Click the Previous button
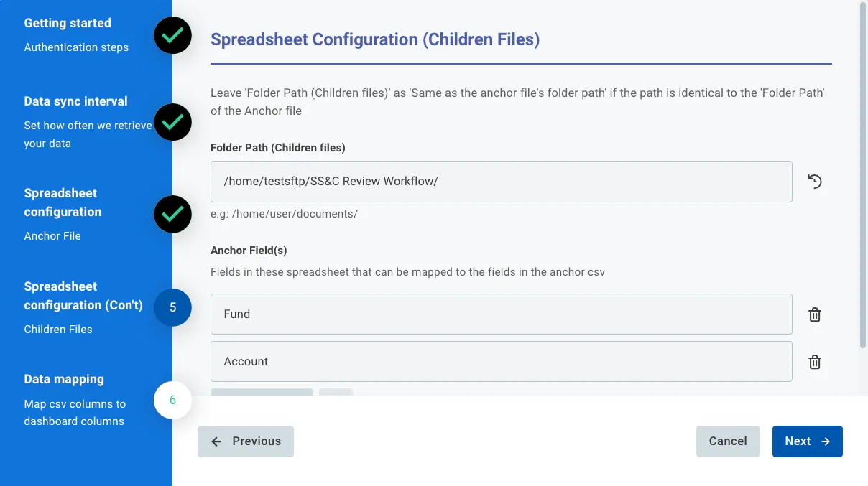The image size is (868, 486). 246,441
